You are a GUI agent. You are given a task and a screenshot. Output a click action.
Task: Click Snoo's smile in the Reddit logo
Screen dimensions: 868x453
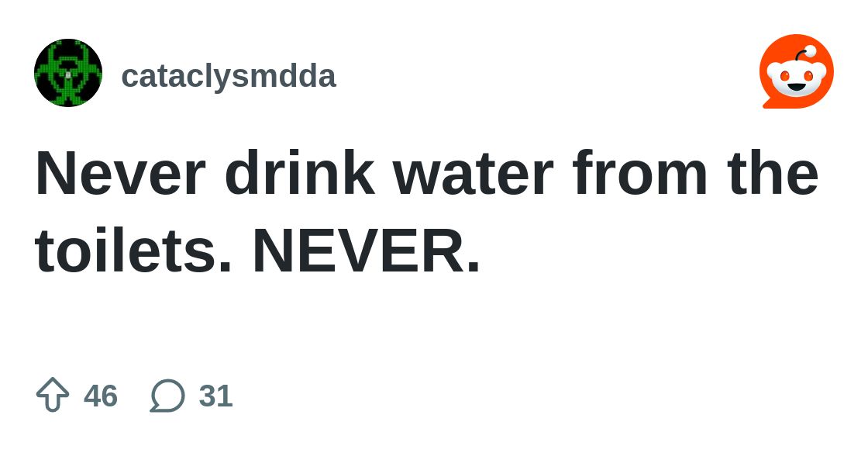coord(796,87)
